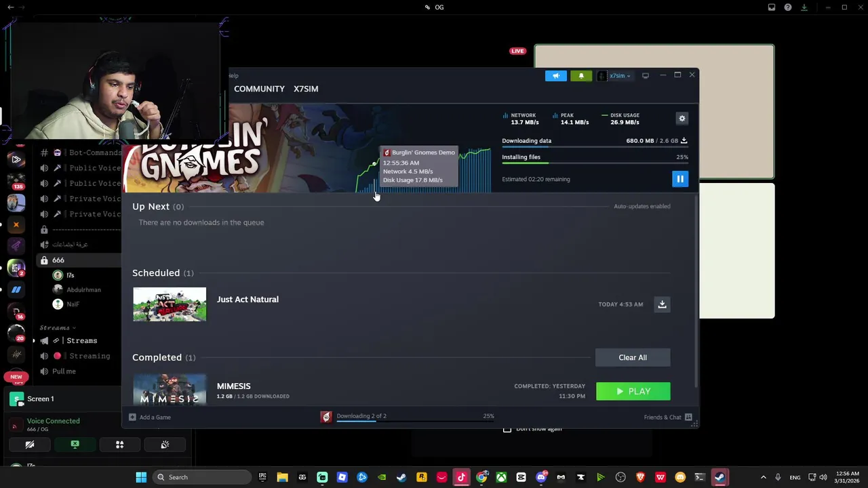Open install icon in top window bar
The height and width of the screenshot is (488, 868).
pyautogui.click(x=804, y=7)
